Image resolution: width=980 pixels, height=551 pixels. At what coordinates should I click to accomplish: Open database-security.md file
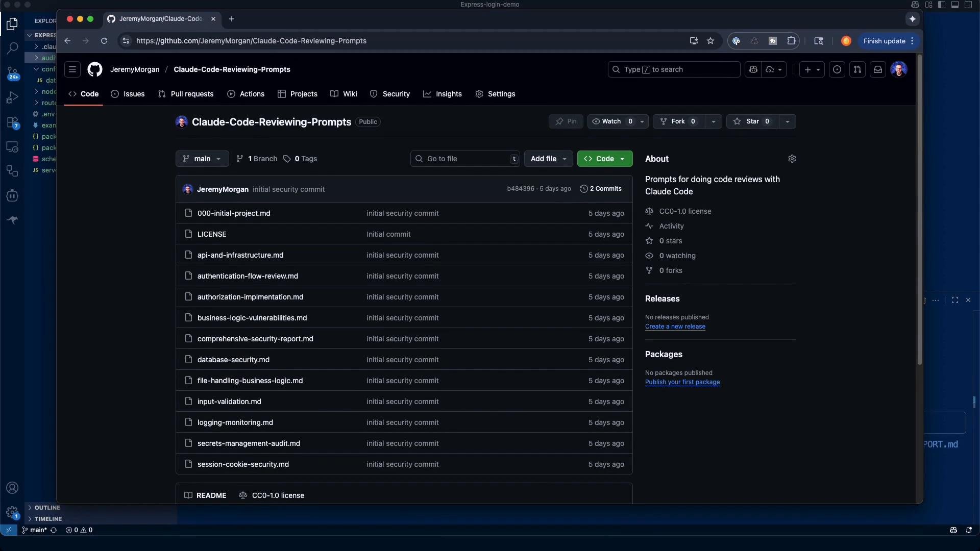[233, 360]
